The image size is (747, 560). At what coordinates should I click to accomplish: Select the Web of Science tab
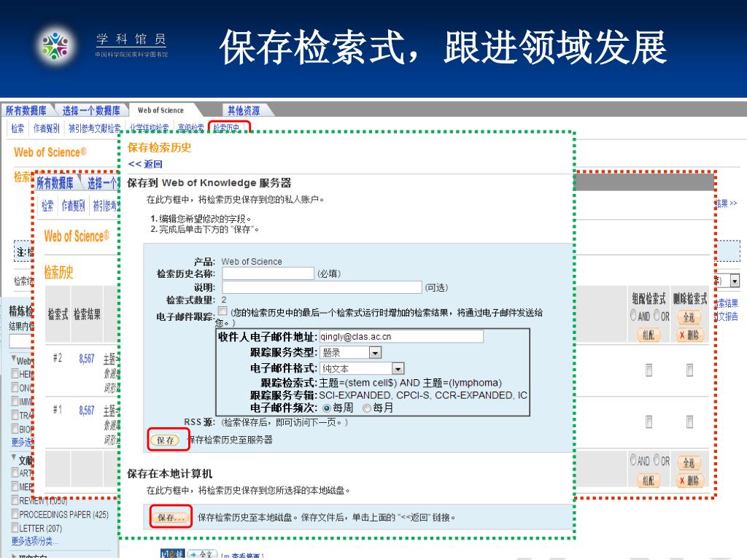tap(160, 110)
